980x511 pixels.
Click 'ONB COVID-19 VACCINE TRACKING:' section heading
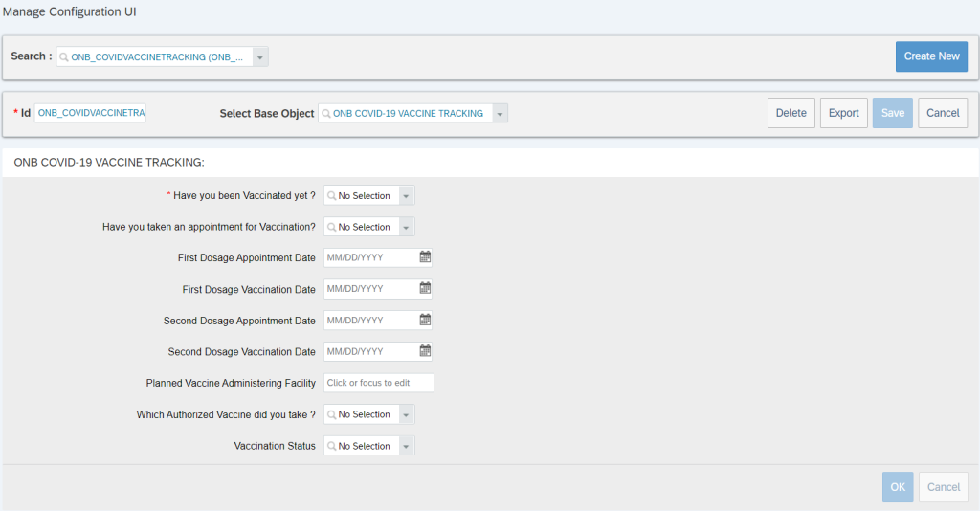click(x=109, y=163)
